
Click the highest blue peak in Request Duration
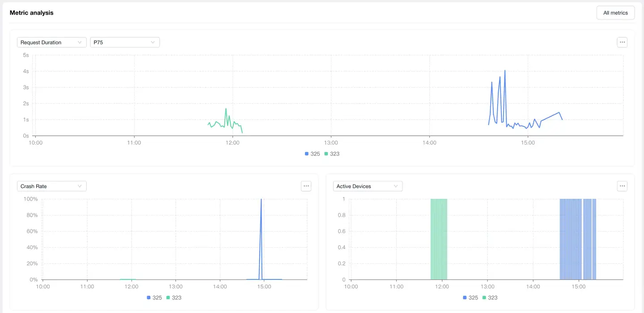[505, 71]
